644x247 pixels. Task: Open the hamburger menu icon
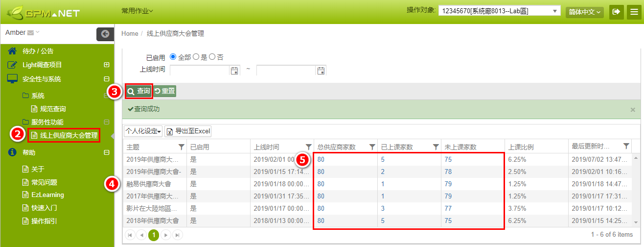point(634,12)
